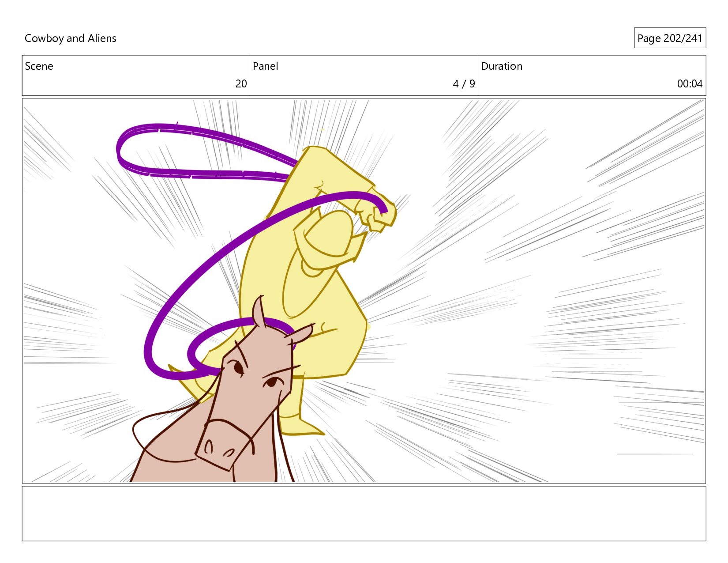Click the scene number '20'

241,83
